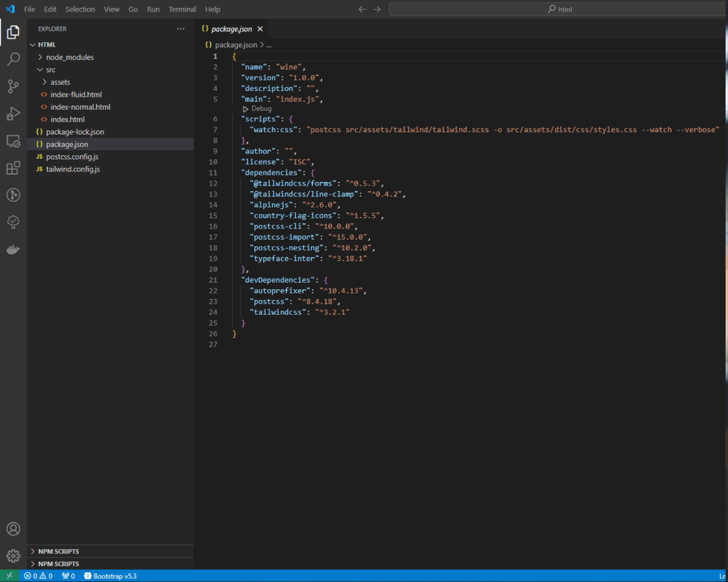Open the Terminal menu
This screenshot has height=582, width=728.
coord(182,9)
